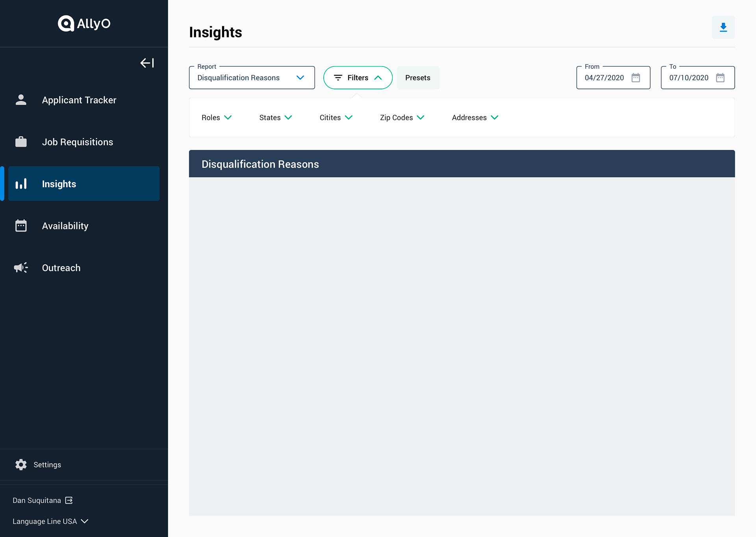Click the AllyO logo
Image resolution: width=756 pixels, height=537 pixels.
(84, 23)
